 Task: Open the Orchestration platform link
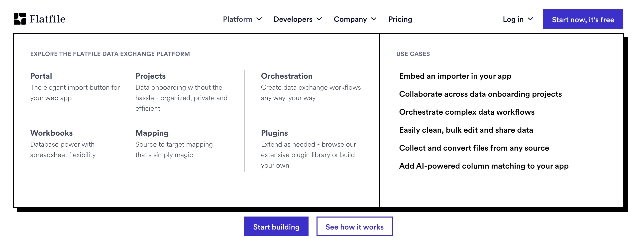coord(287,76)
